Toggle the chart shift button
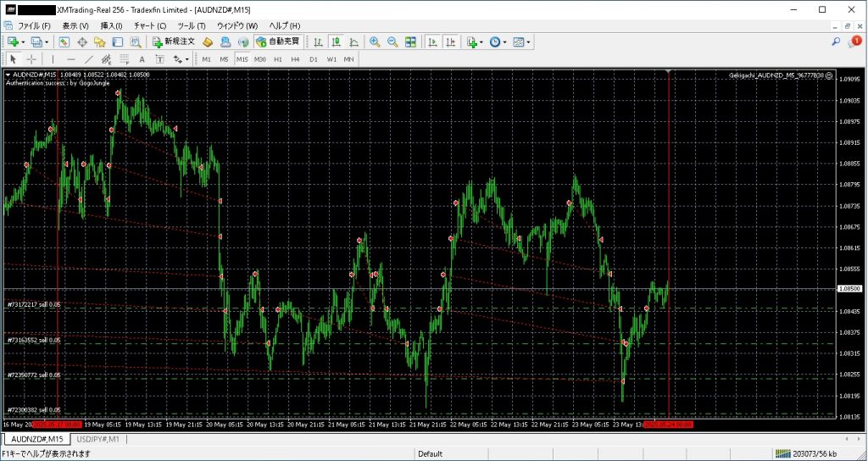This screenshot has width=868, height=461. click(x=450, y=42)
